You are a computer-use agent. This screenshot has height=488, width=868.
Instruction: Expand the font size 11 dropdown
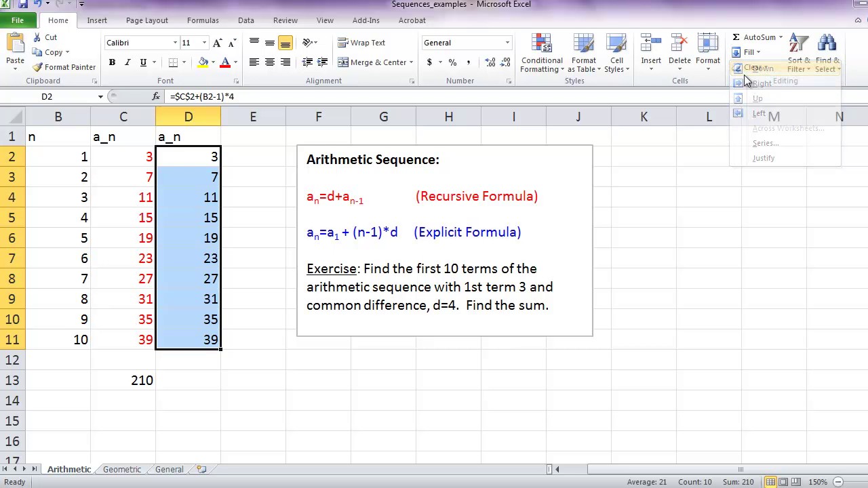tap(205, 43)
